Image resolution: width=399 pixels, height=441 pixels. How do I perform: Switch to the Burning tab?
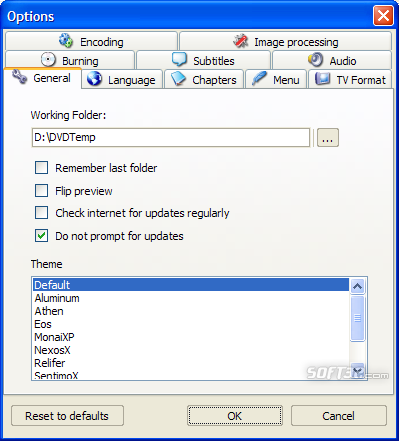tap(70, 60)
